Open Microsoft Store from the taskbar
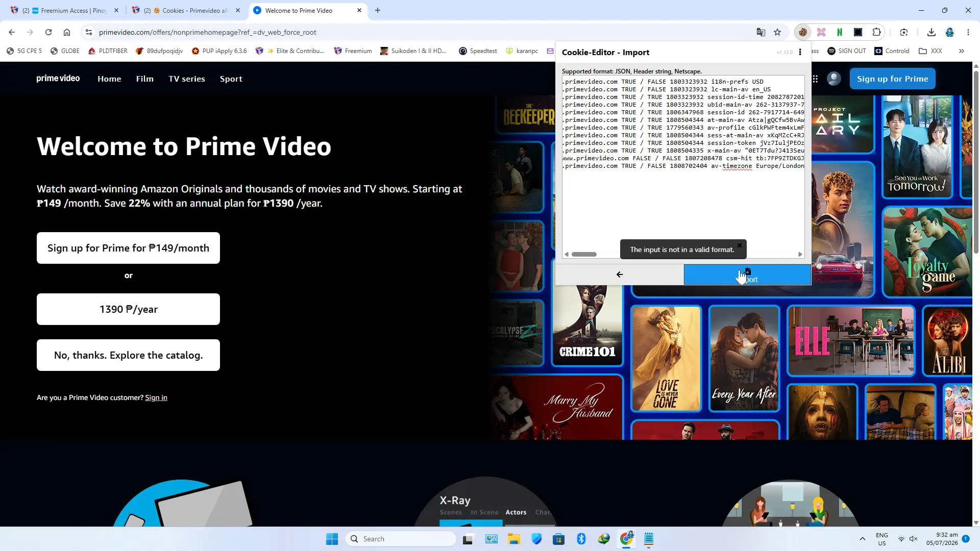The height and width of the screenshot is (551, 980). pos(559,539)
